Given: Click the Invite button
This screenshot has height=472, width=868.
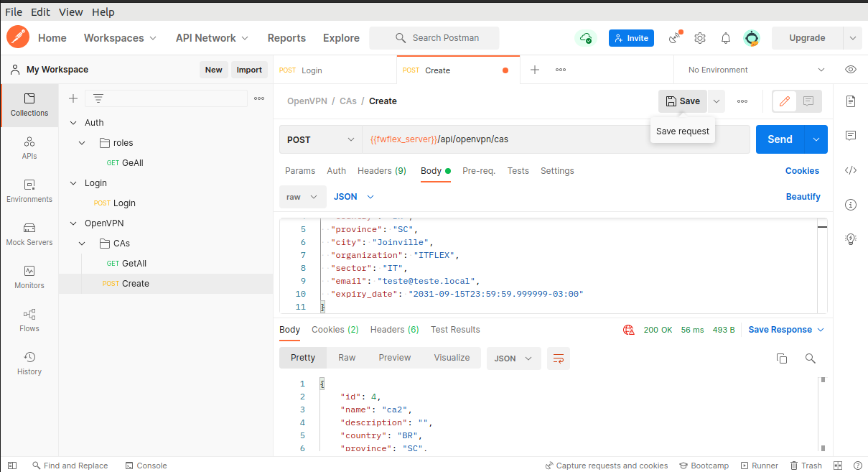Looking at the screenshot, I should pos(631,38).
